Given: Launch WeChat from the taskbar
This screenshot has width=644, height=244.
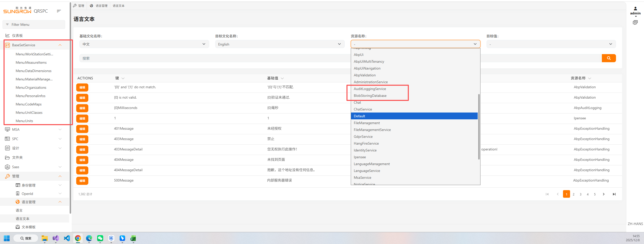Looking at the screenshot, I should (100, 238).
